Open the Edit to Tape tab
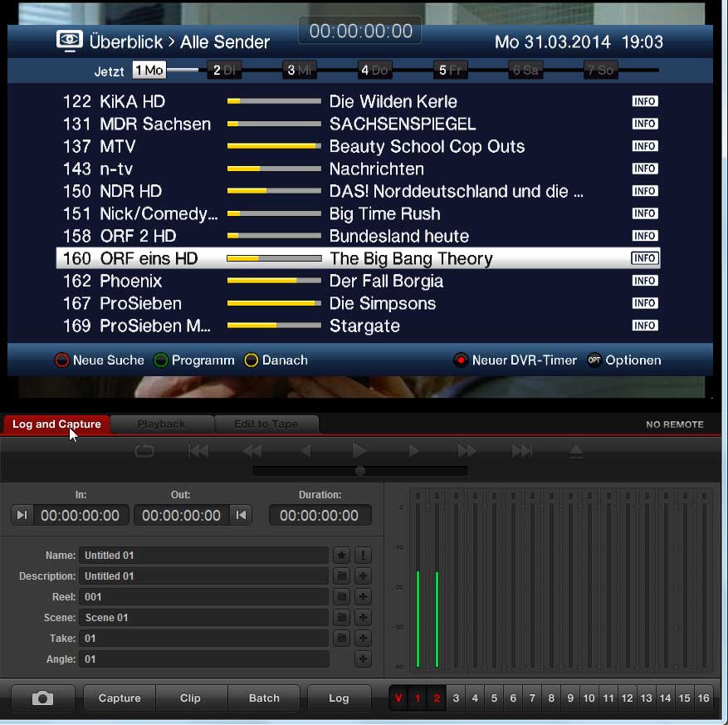 [x=266, y=424]
